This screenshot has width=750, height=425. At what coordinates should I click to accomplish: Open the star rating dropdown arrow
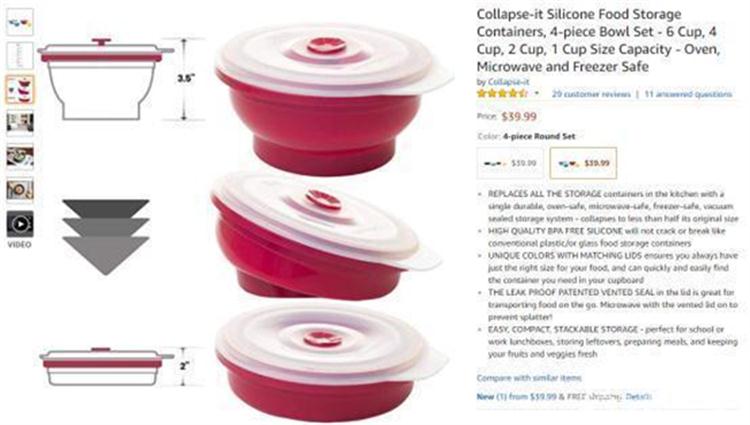coord(537,93)
